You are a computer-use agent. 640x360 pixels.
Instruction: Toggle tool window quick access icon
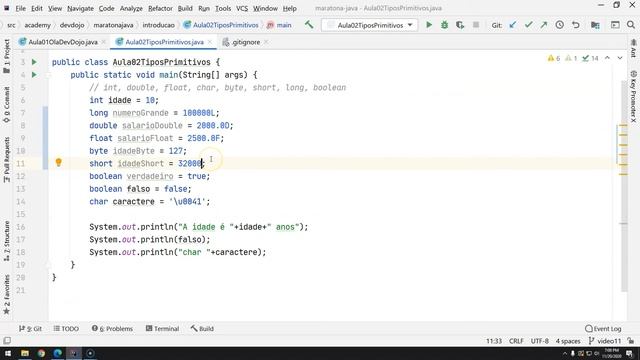click(7, 340)
